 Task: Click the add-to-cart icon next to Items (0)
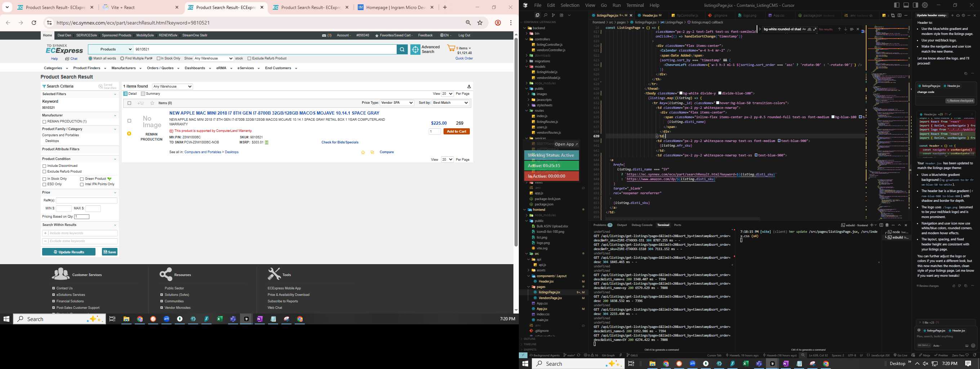pyautogui.click(x=141, y=103)
